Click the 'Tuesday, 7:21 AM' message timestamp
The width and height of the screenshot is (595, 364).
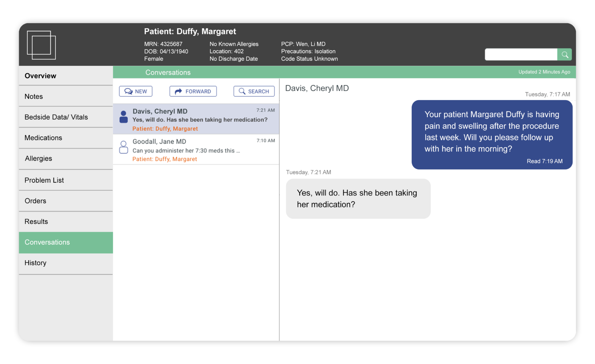tap(309, 172)
